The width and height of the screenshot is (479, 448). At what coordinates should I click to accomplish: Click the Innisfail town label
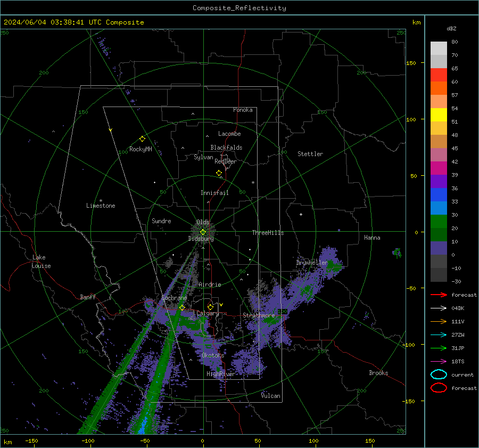click(x=214, y=193)
